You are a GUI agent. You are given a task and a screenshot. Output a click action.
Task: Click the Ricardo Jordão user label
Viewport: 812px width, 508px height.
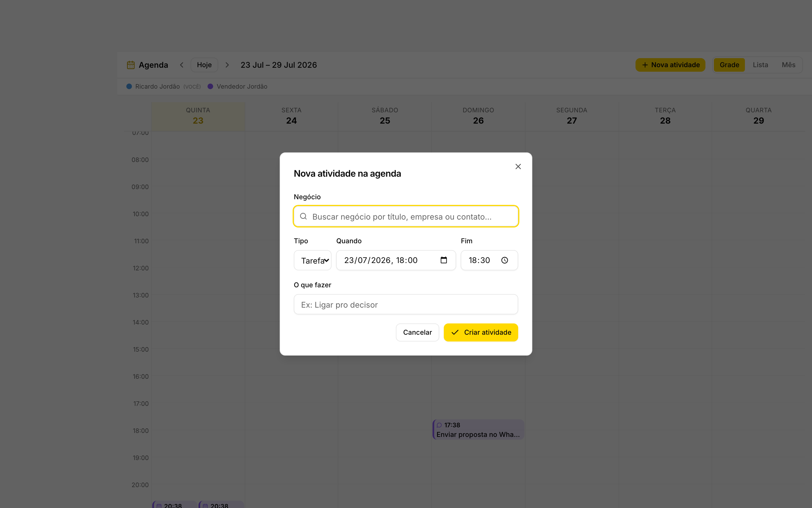[x=157, y=86]
